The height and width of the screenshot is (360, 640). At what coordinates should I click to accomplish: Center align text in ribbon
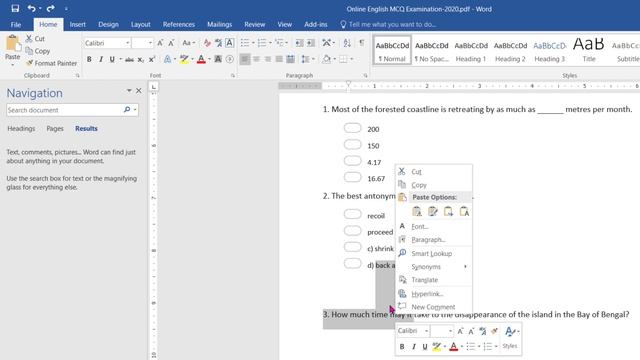pos(256,60)
